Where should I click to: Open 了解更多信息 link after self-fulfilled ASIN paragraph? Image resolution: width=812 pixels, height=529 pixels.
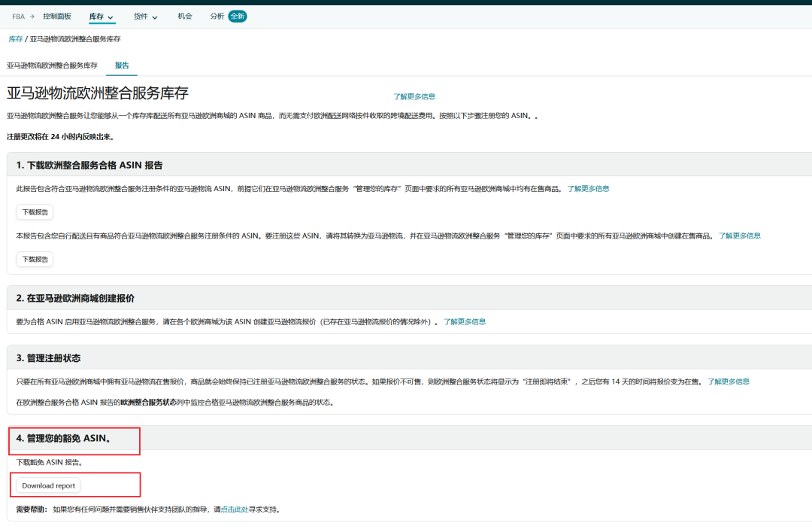click(x=740, y=236)
